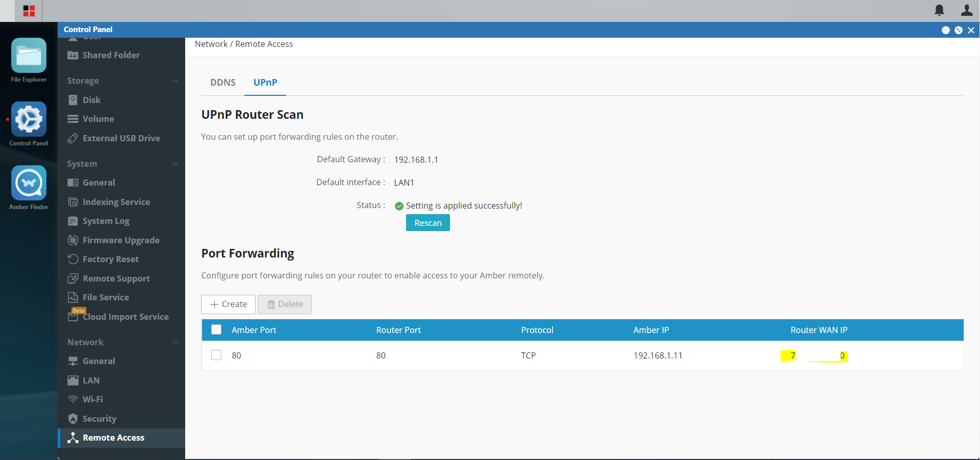Open the Firmware Upgrade sidebar item
Screen dimensions: 980x460
[x=121, y=240]
